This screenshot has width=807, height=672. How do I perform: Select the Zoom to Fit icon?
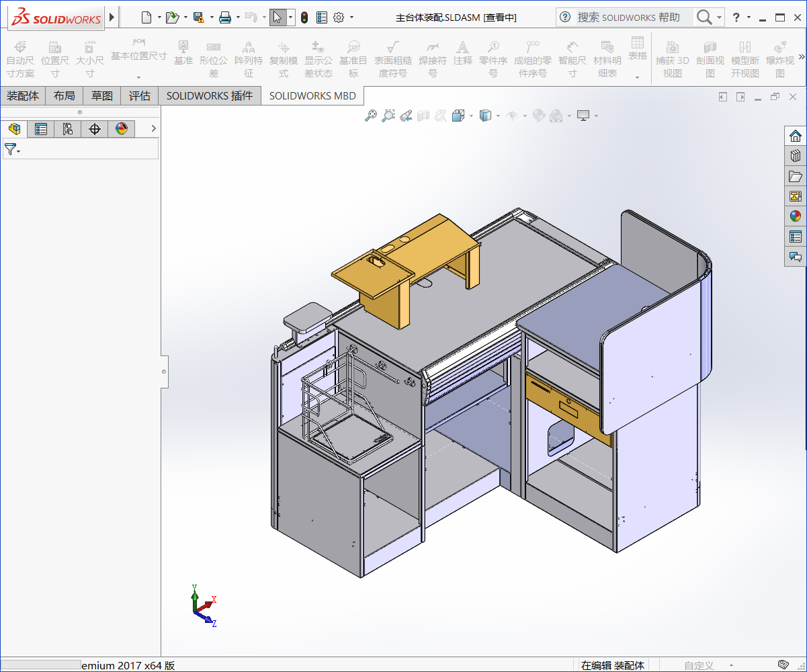[371, 116]
